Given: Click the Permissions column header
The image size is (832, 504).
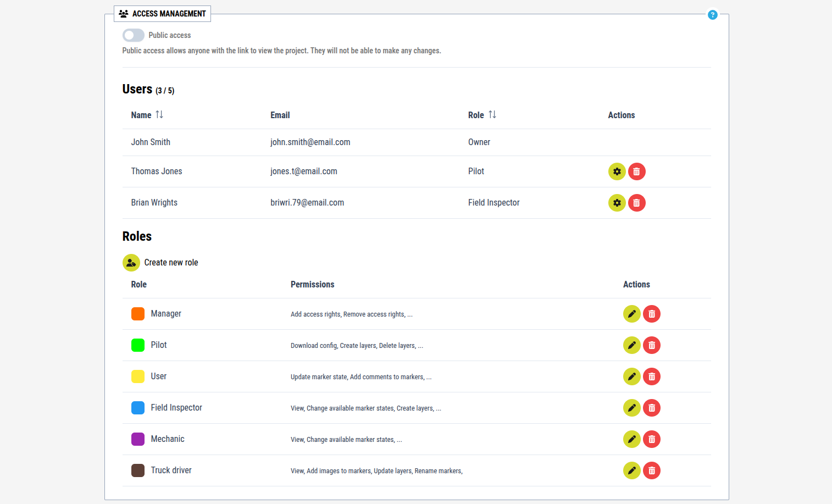Looking at the screenshot, I should 312,284.
